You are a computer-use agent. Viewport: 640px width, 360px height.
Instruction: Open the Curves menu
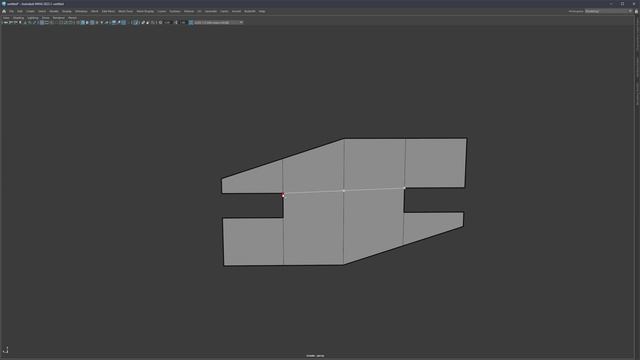pyautogui.click(x=162, y=11)
